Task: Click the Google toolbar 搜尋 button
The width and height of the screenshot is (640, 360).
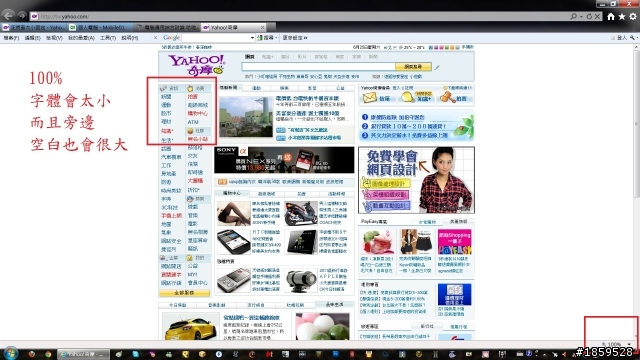Action: coord(266,38)
